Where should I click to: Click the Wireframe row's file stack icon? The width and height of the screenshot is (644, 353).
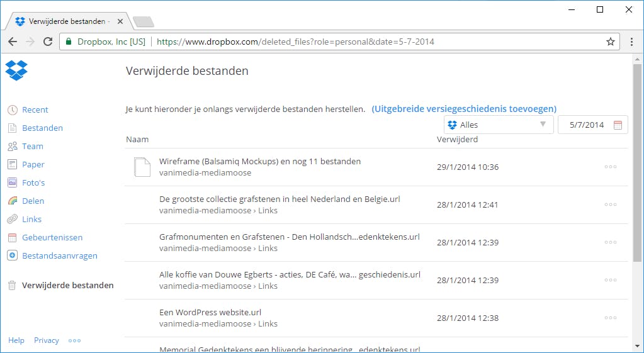click(x=142, y=167)
